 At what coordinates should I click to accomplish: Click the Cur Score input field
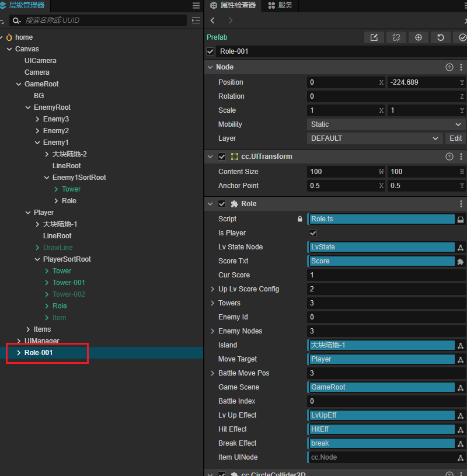click(386, 275)
